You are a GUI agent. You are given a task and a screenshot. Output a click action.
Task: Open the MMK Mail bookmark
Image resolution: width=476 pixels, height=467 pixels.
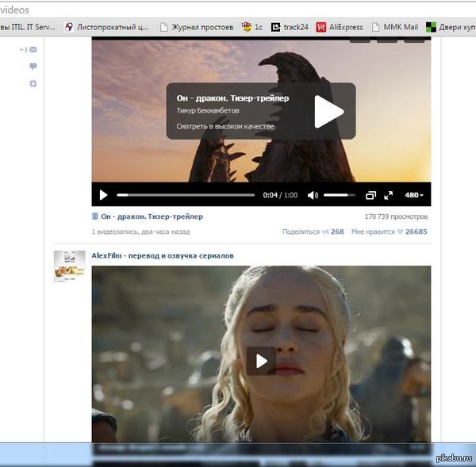(395, 27)
